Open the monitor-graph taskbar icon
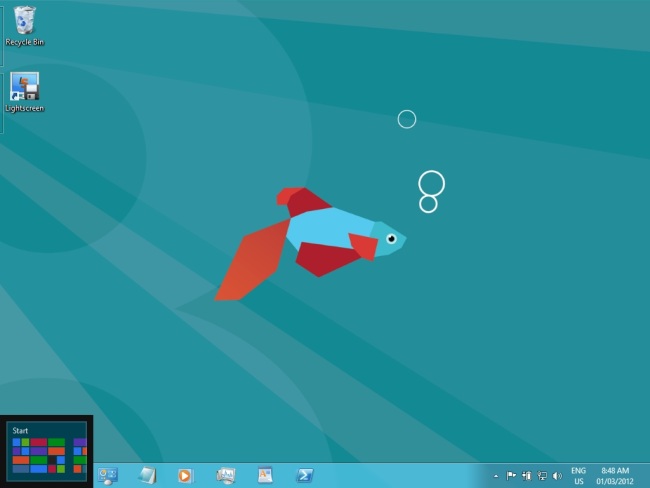This screenshot has width=650, height=488. [x=226, y=475]
